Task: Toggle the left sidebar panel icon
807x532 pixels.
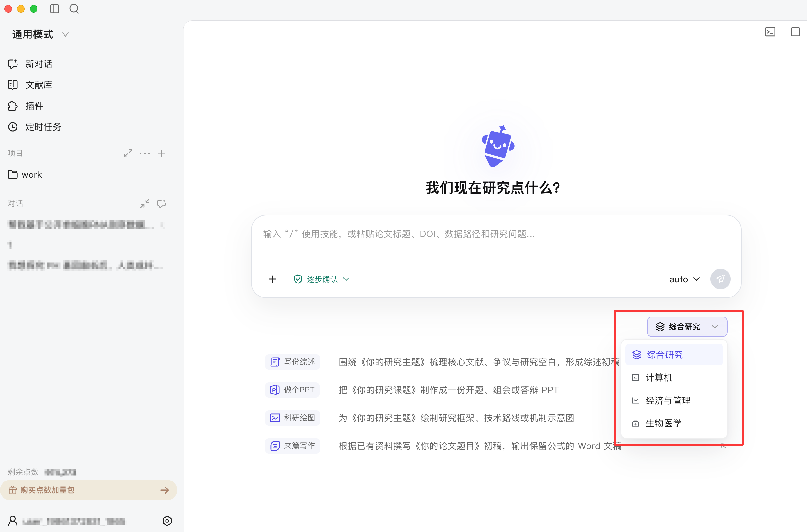Action: pos(55,9)
